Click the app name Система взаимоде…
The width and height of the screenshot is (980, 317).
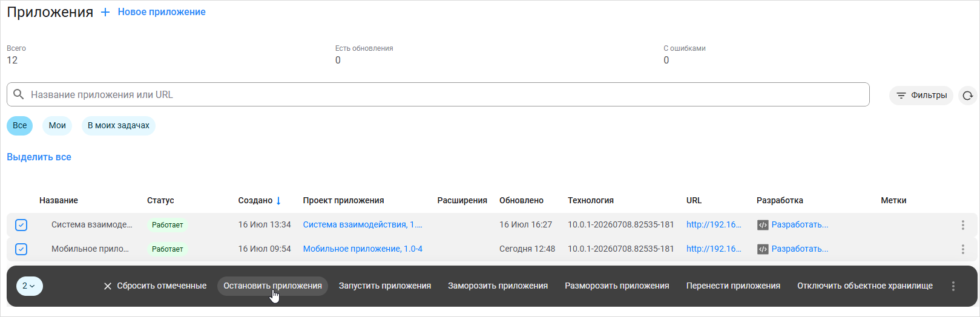(92, 225)
